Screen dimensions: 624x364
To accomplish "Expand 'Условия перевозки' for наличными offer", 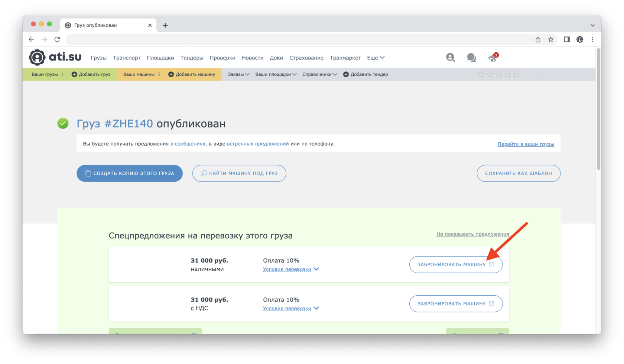I will click(291, 269).
